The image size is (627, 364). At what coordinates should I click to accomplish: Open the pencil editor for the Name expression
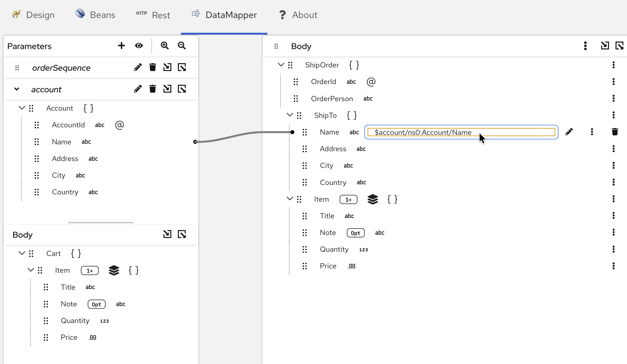[x=569, y=132]
